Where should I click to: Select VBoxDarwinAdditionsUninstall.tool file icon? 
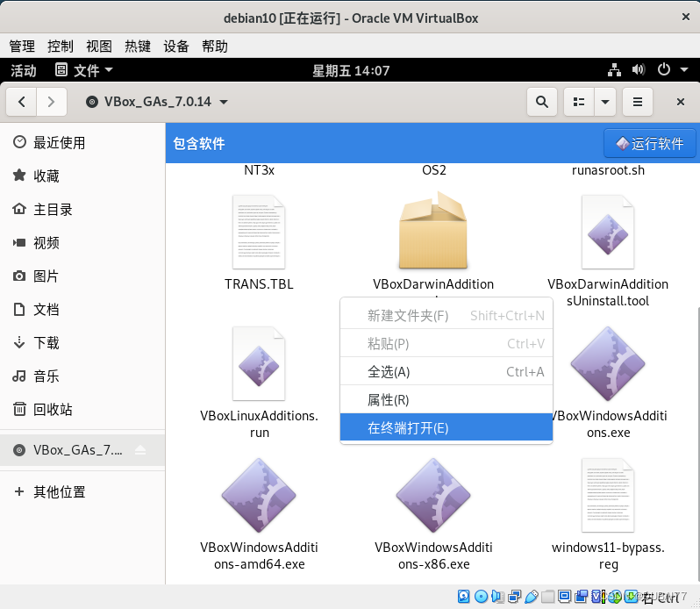click(x=608, y=233)
